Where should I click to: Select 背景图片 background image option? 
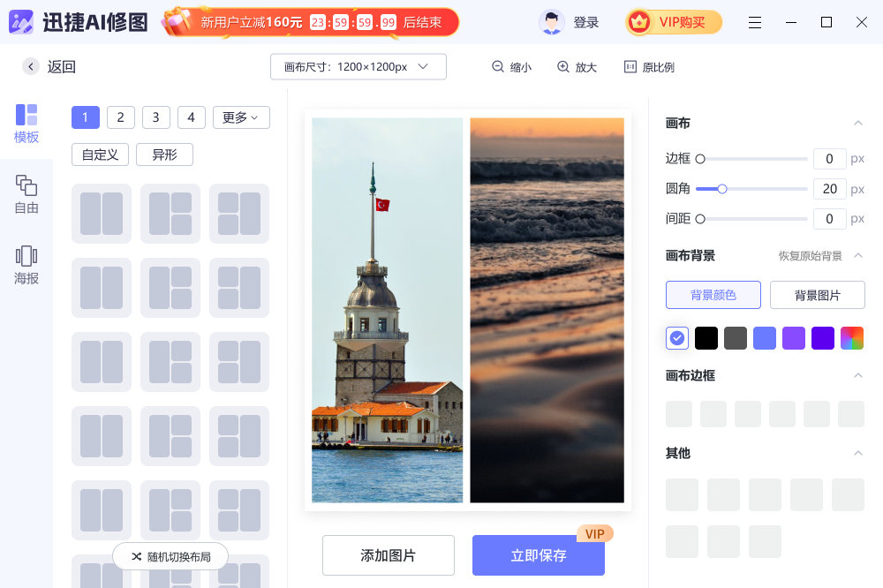pos(817,295)
